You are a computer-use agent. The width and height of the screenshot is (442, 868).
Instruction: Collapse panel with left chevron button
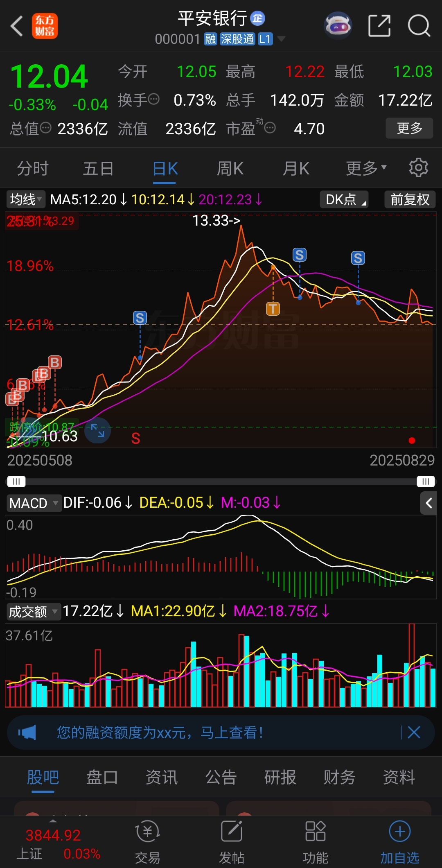[428, 503]
